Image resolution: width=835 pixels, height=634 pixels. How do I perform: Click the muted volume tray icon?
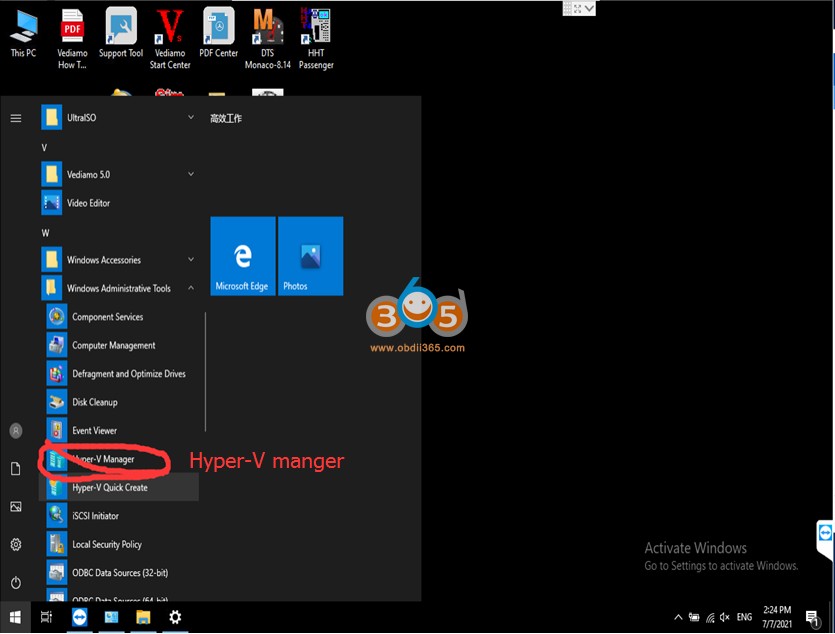pyautogui.click(x=724, y=617)
